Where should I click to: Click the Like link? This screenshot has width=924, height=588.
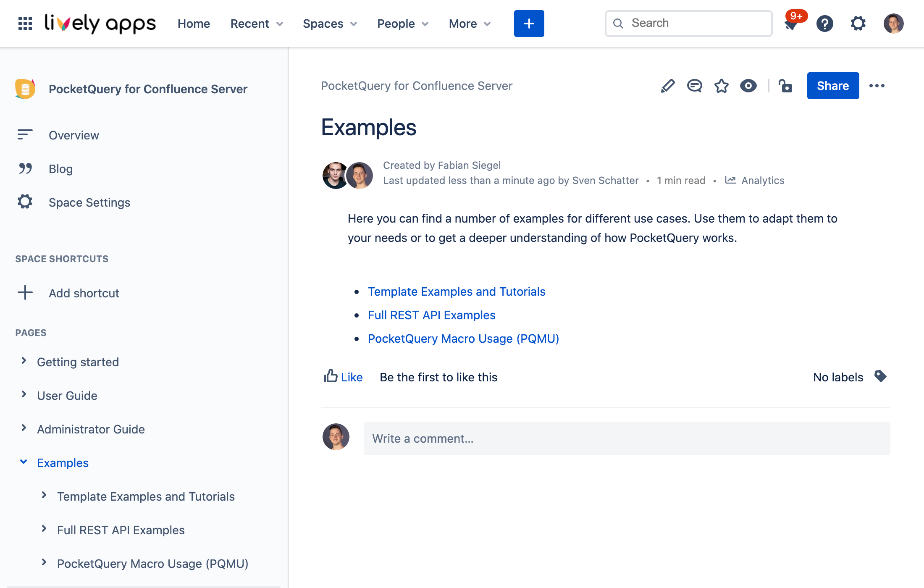click(x=352, y=377)
